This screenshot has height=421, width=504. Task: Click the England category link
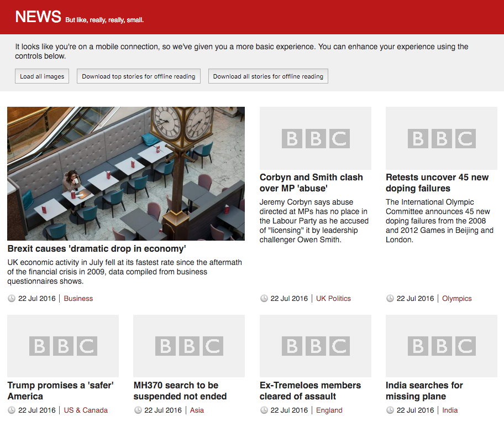[x=329, y=410]
